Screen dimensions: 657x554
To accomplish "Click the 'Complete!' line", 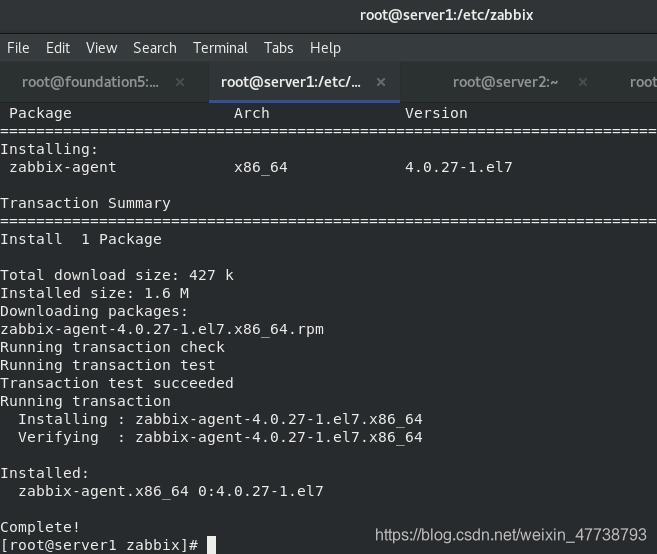I will point(40,527).
